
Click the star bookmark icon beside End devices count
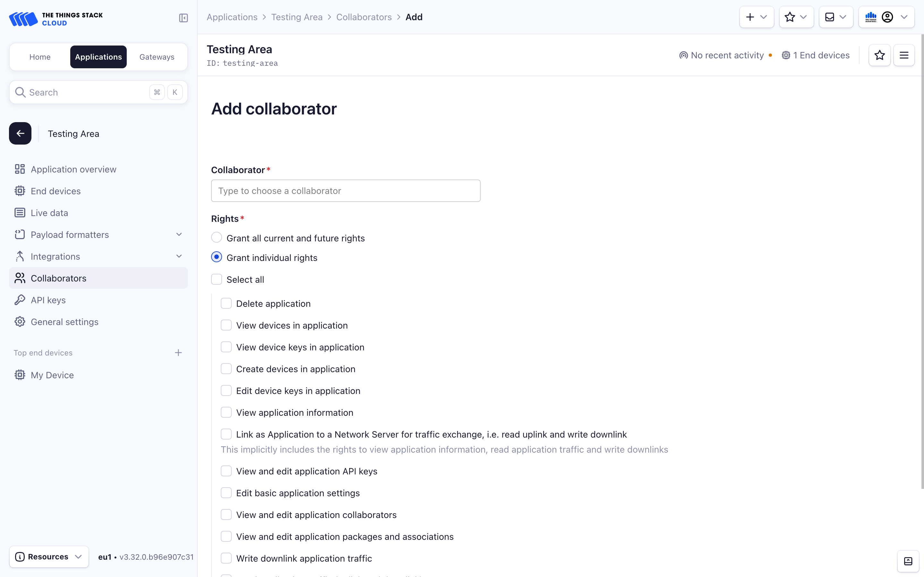coord(879,55)
